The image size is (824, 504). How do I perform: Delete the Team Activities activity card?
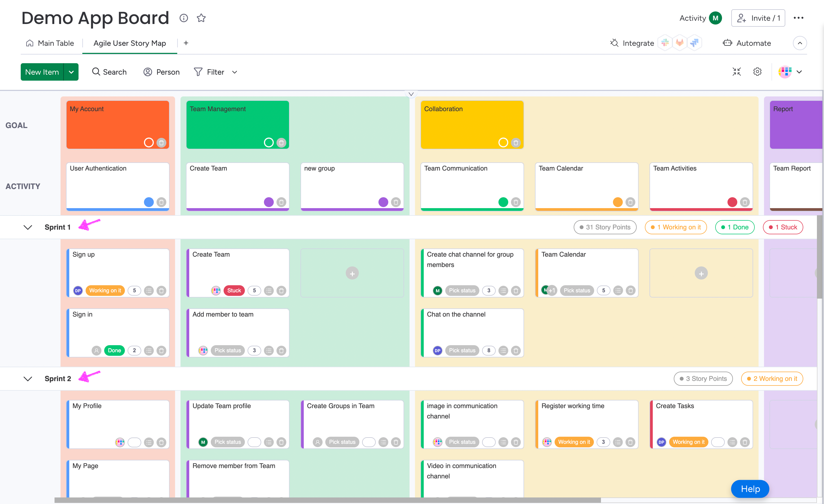[744, 202]
